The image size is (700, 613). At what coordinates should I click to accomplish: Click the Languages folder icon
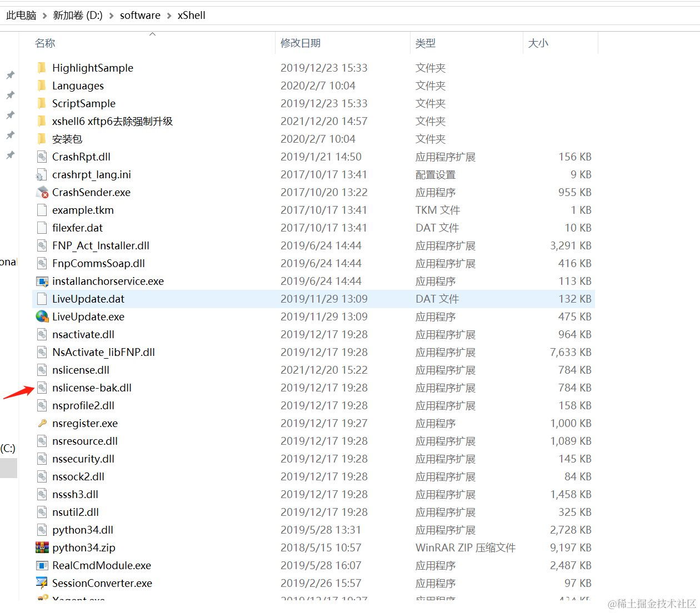[x=42, y=86]
